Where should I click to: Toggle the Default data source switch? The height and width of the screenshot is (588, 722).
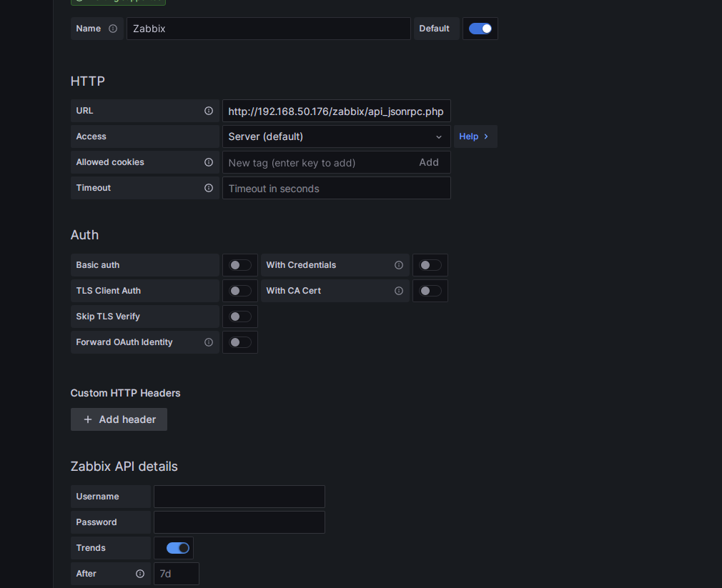(x=480, y=29)
